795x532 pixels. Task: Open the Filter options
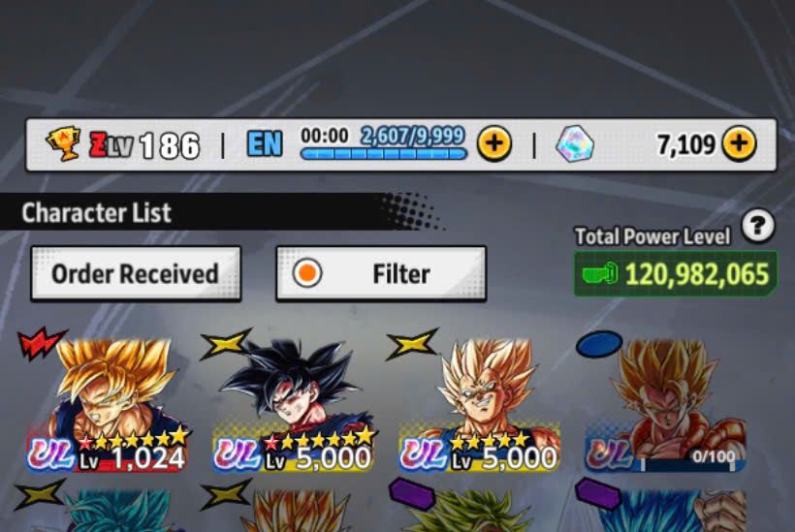pyautogui.click(x=381, y=273)
